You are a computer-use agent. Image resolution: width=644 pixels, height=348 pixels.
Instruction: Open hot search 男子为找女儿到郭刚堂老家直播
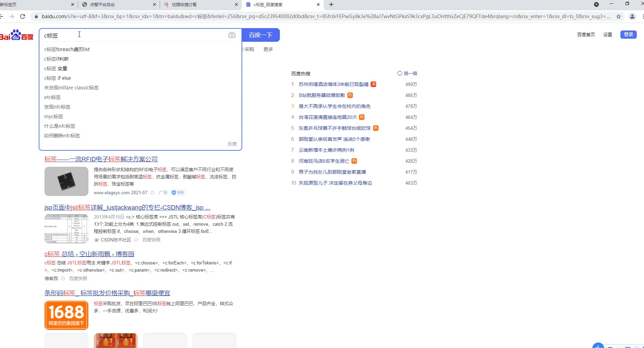click(332, 172)
